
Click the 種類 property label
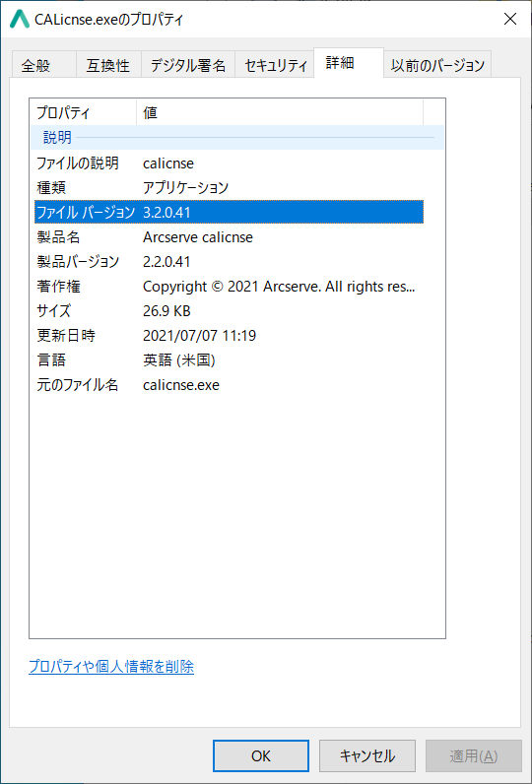(x=52, y=187)
